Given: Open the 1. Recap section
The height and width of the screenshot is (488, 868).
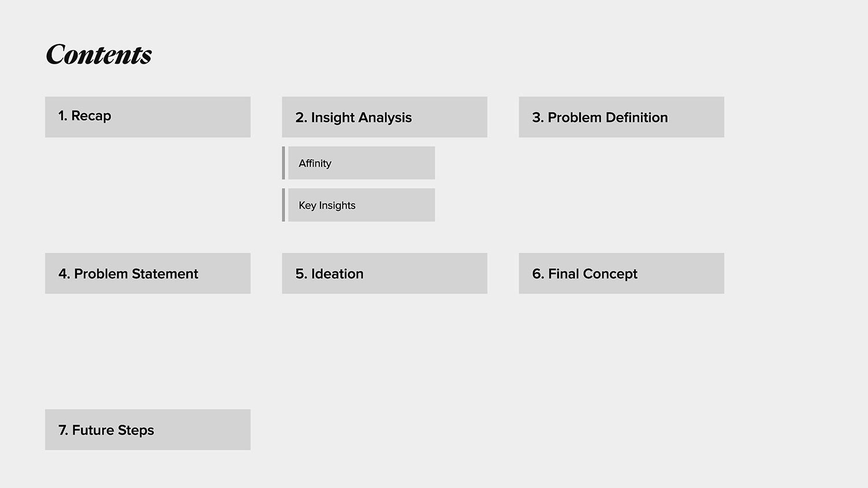Looking at the screenshot, I should click(x=148, y=117).
